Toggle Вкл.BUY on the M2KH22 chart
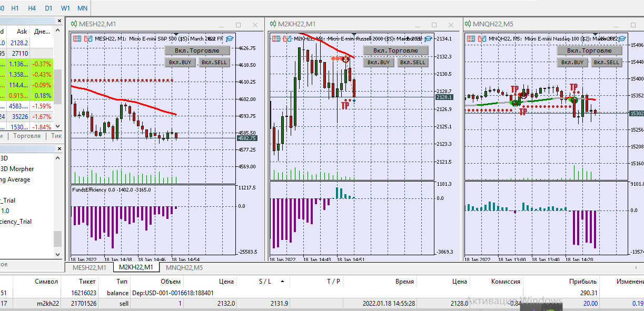Viewport: 644px width, 311px height. point(379,62)
